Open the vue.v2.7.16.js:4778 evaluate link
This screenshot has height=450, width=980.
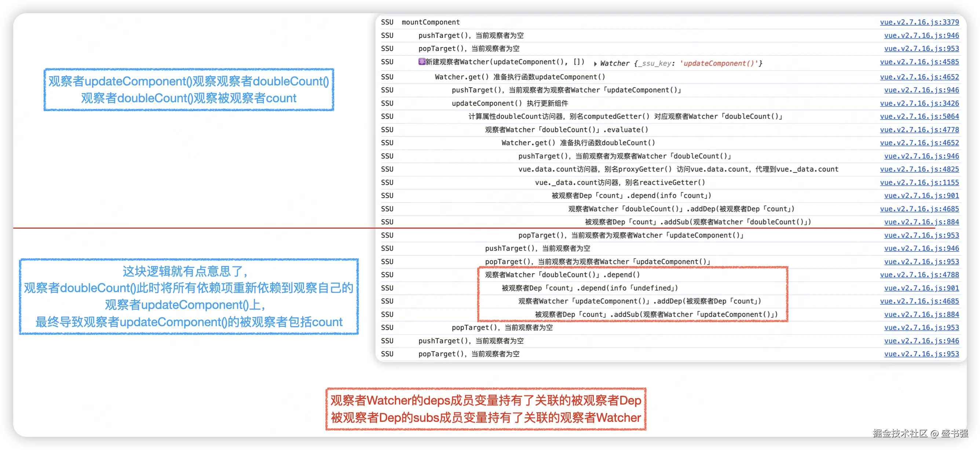click(x=919, y=130)
